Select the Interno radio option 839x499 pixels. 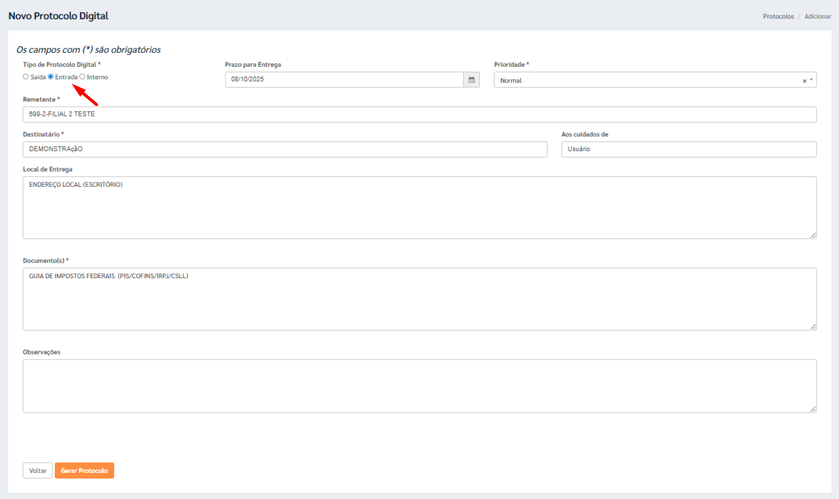coord(82,77)
